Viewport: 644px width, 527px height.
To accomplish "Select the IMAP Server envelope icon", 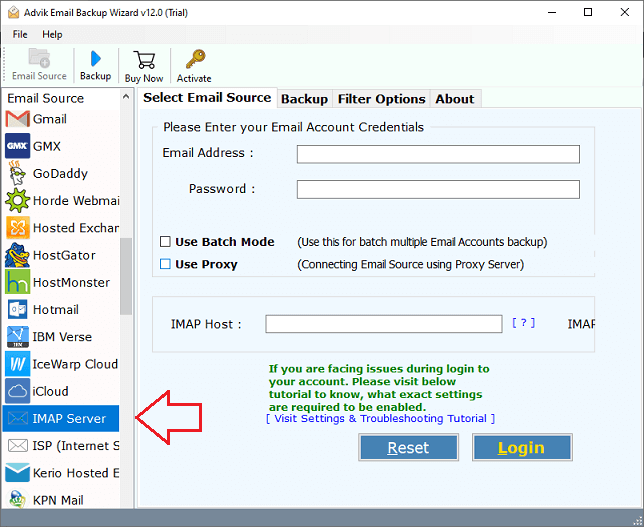I will point(18,418).
